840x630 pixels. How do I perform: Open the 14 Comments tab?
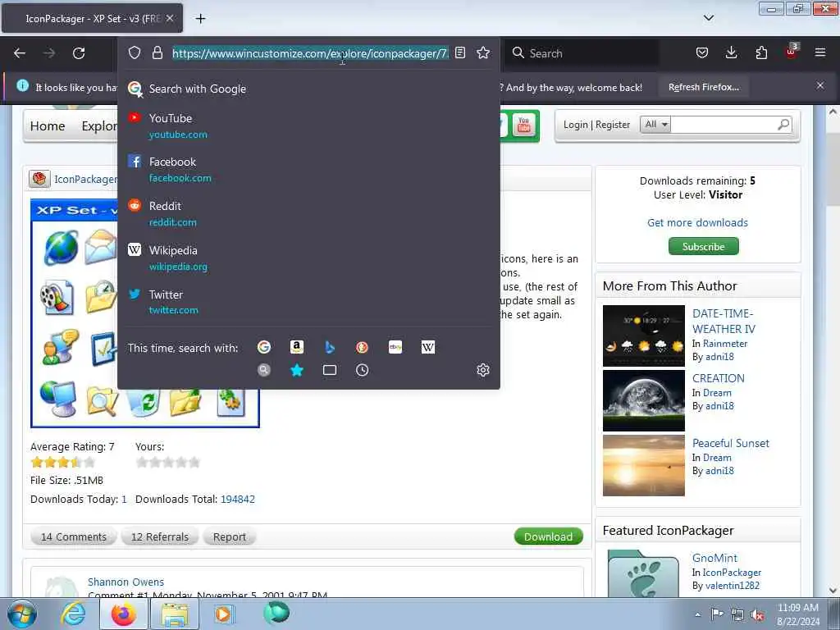[73, 536]
